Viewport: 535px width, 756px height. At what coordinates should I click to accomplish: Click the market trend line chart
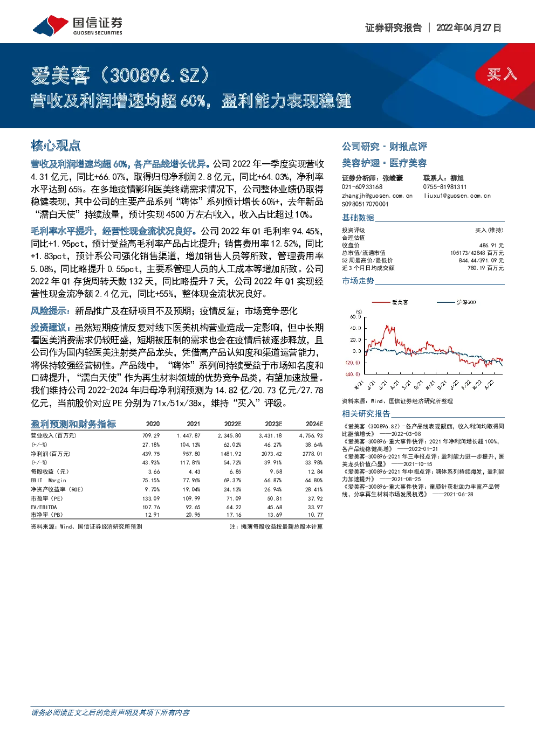(424, 345)
